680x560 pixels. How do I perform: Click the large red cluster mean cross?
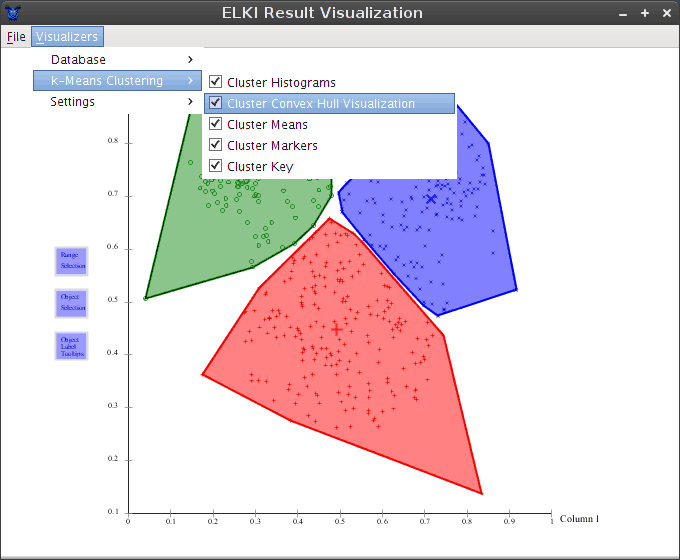point(337,328)
